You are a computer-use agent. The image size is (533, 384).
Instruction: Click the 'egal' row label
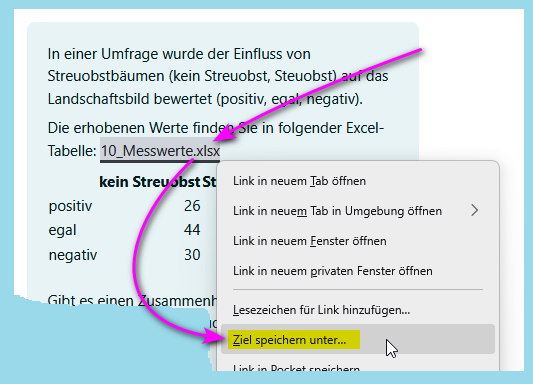[62, 231]
